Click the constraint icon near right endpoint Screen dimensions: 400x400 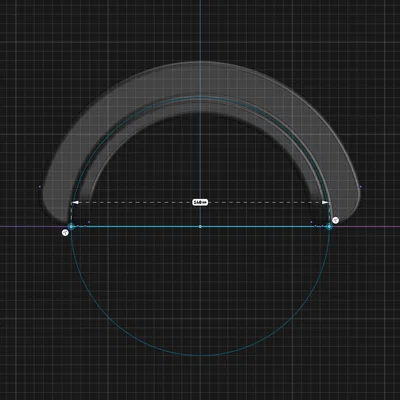(x=336, y=220)
